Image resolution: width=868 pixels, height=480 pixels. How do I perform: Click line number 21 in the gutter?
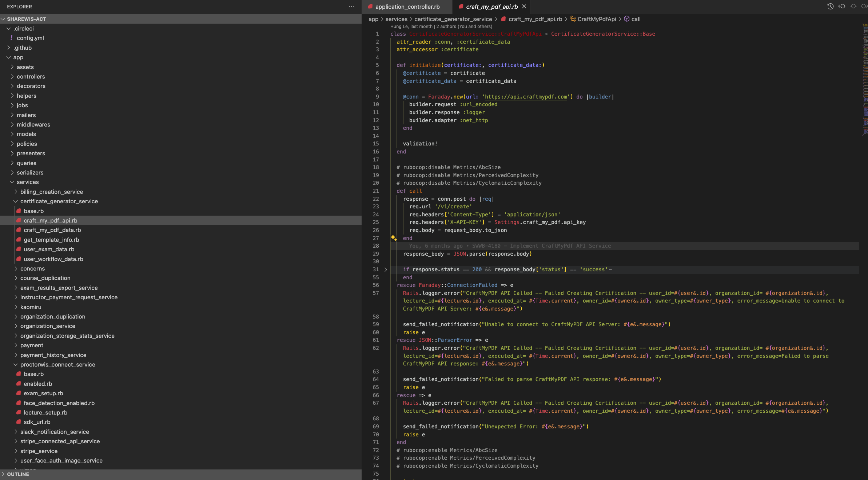coord(375,191)
